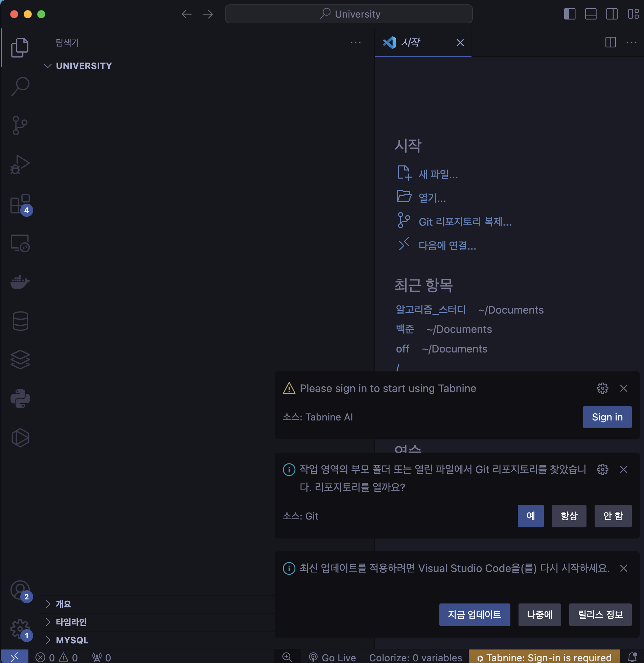
Task: Click the ports forwarded indicator showing 0
Action: click(x=101, y=657)
